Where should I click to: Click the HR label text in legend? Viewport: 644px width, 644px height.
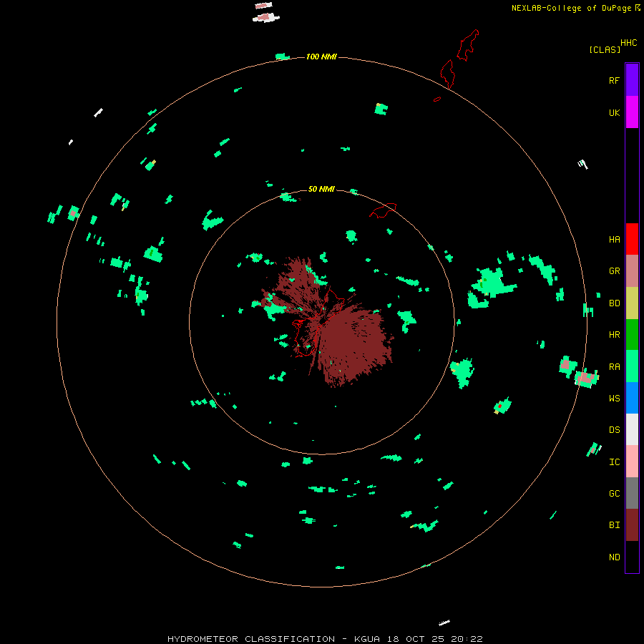[614, 335]
